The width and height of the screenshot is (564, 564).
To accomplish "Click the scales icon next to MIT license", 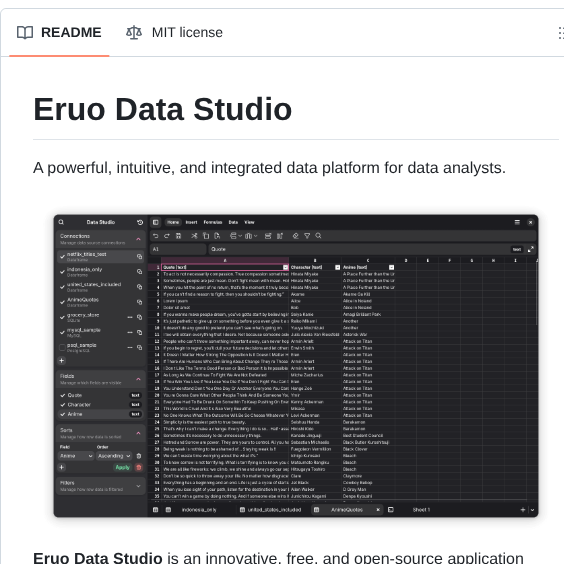I will tap(134, 32).
